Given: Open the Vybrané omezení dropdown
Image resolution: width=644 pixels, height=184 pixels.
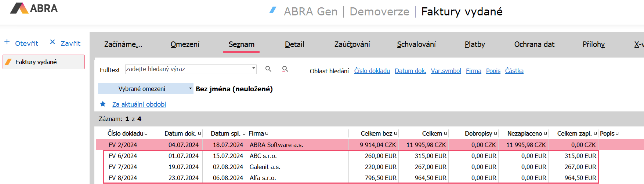Looking at the screenshot, I should coord(190,89).
